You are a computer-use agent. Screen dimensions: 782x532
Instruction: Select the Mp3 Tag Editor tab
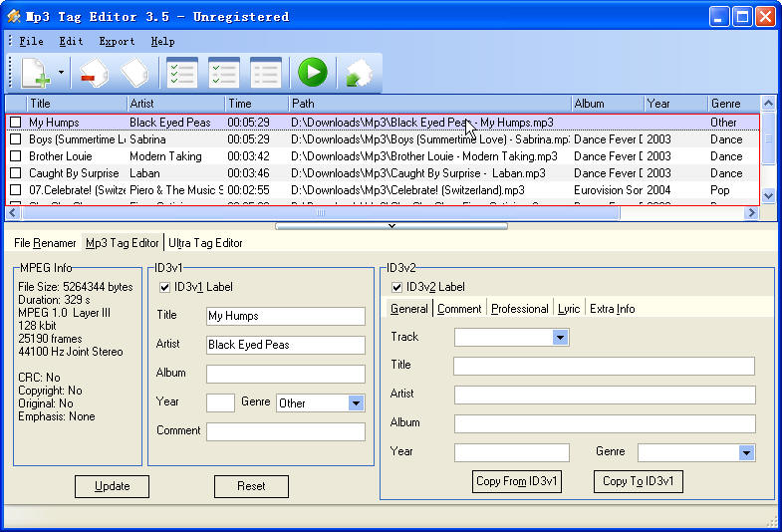[123, 243]
